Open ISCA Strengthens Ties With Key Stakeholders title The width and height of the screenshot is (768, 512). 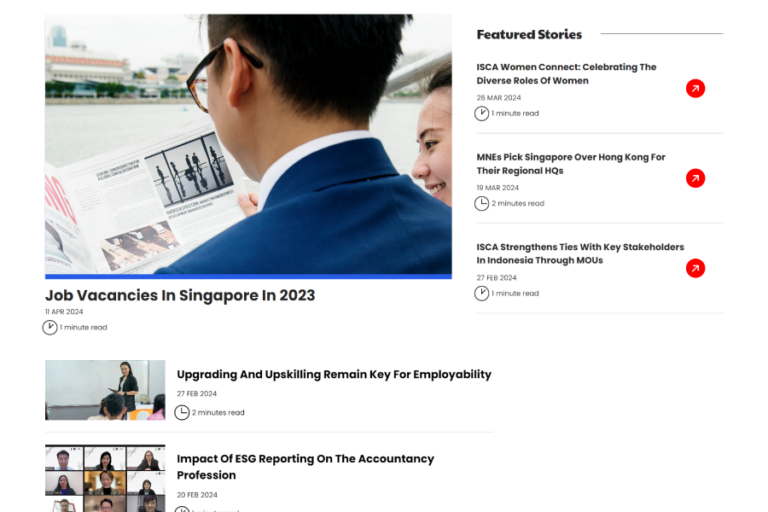[580, 254]
